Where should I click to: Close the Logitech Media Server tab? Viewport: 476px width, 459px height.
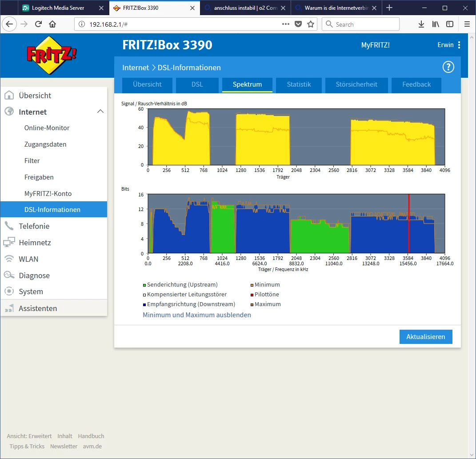tap(101, 8)
